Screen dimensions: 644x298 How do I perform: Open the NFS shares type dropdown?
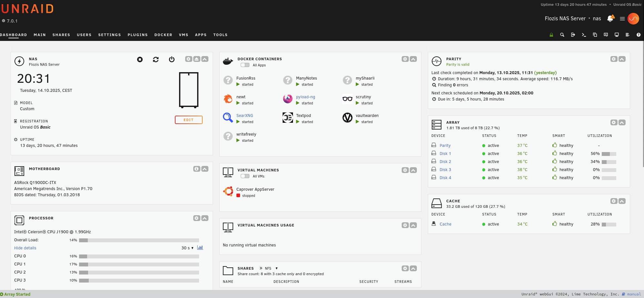271,268
